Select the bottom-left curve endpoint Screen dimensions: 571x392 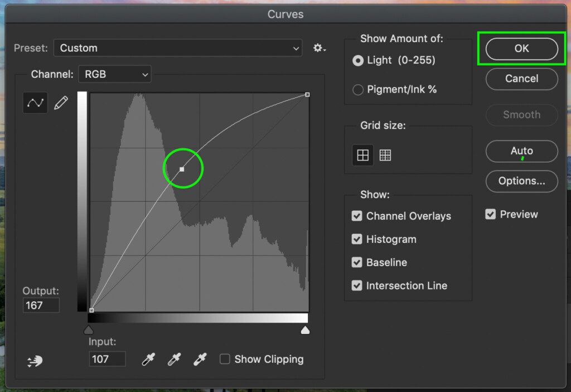click(91, 311)
